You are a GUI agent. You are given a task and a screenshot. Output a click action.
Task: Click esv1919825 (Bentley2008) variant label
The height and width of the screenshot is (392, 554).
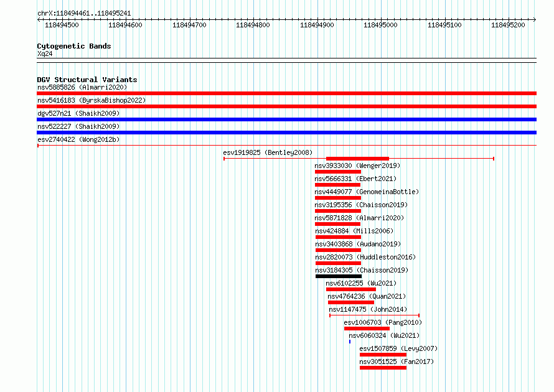pyautogui.click(x=268, y=152)
